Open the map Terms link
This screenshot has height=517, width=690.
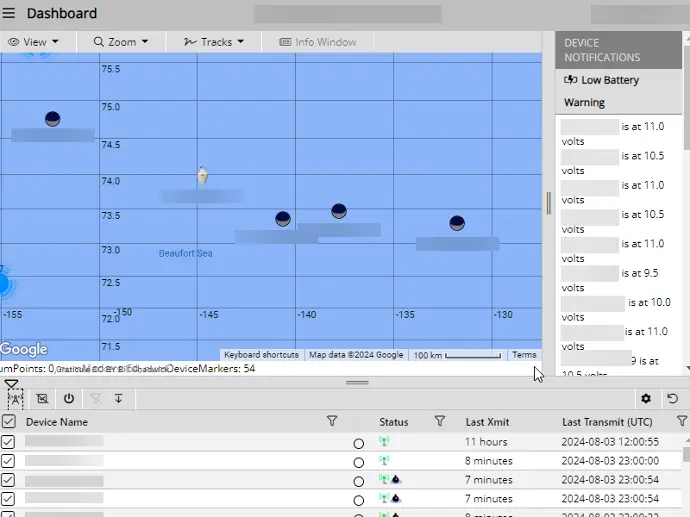[x=524, y=355]
